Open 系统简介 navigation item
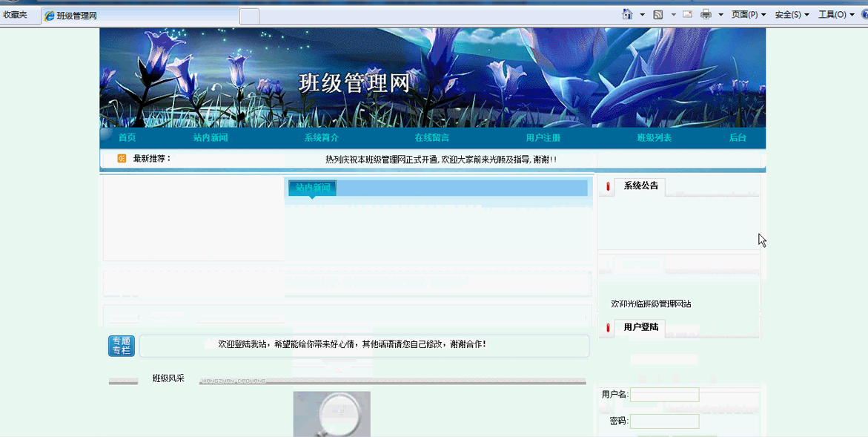The image size is (868, 437). (x=321, y=138)
